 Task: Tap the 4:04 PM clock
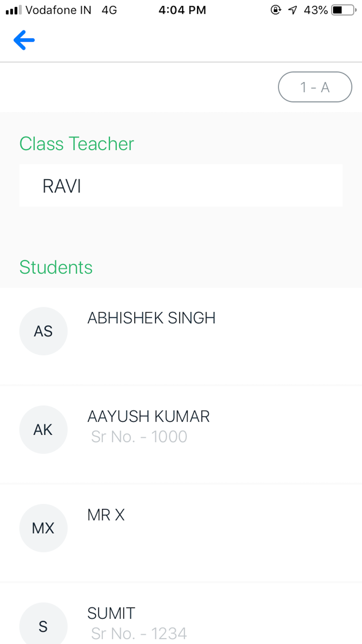coord(182,10)
